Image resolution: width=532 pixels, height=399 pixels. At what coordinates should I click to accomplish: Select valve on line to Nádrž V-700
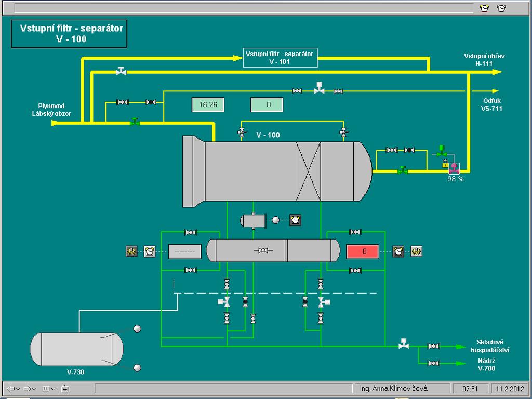point(434,363)
